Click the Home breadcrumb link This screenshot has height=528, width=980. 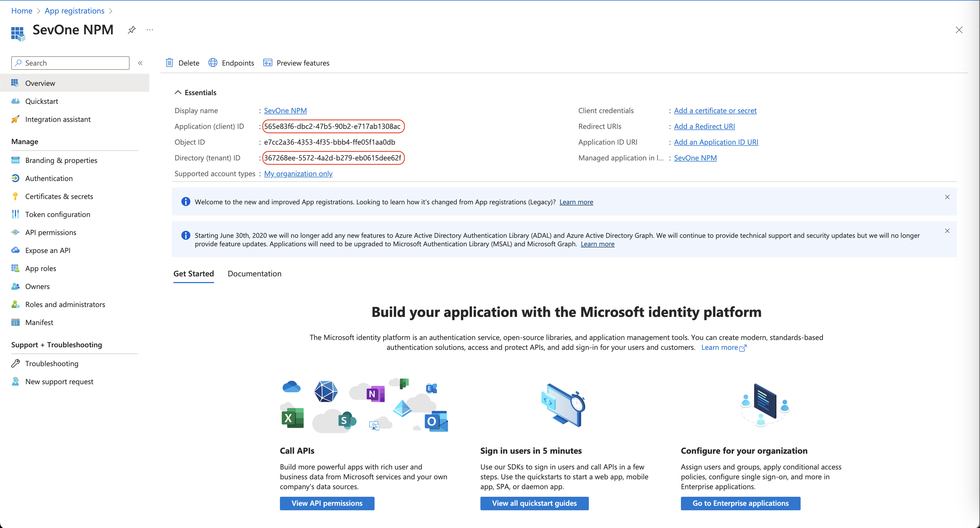(x=22, y=11)
